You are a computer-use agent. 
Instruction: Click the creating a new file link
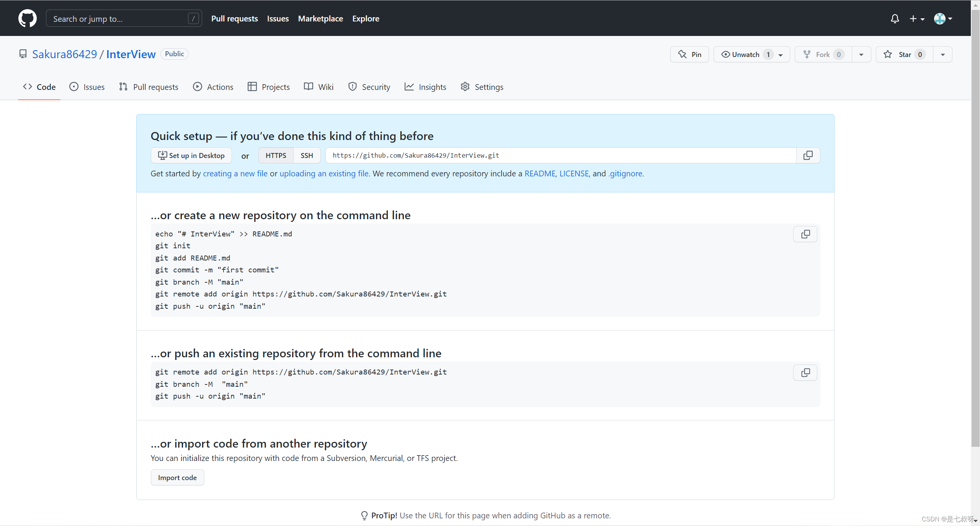235,173
